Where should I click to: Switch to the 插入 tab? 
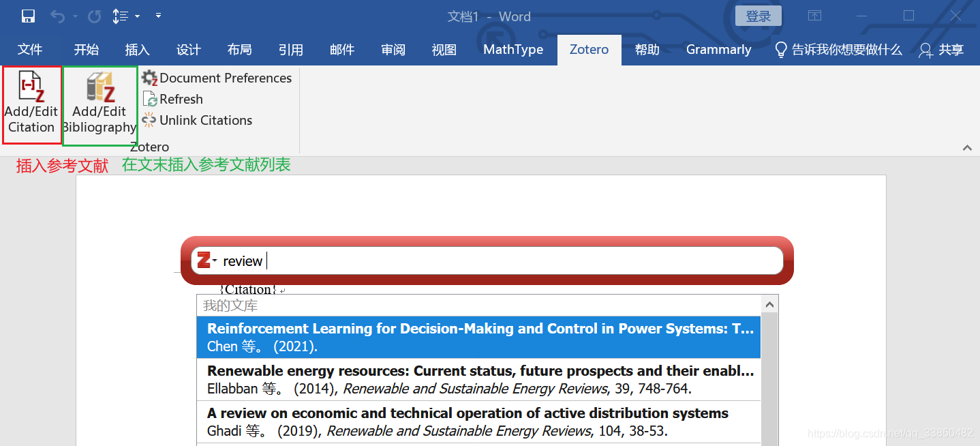[138, 49]
